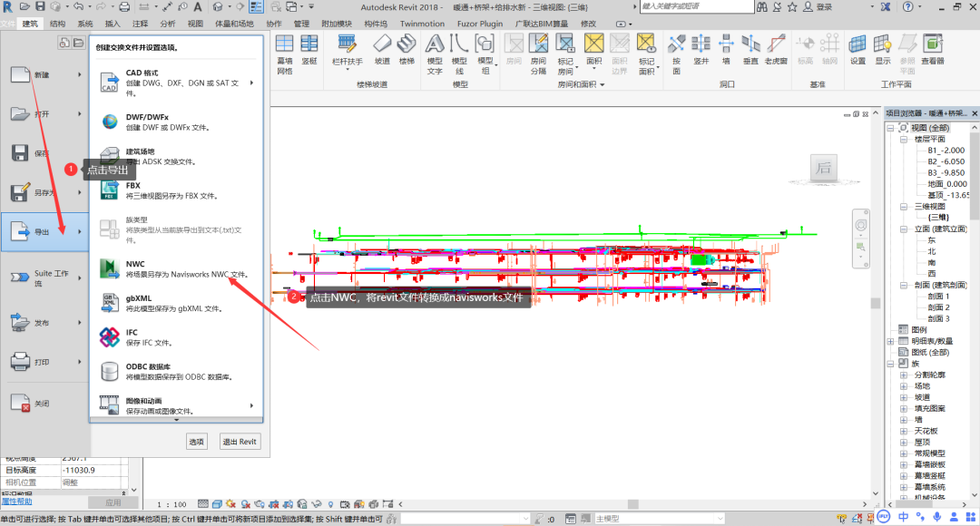The width and height of the screenshot is (980, 526).
Task: Open the ODBC database export icon
Action: click(x=110, y=372)
